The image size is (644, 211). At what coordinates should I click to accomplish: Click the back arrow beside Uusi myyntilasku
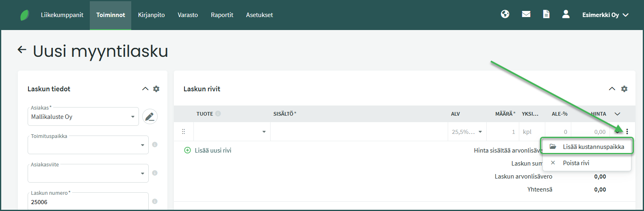(22, 50)
